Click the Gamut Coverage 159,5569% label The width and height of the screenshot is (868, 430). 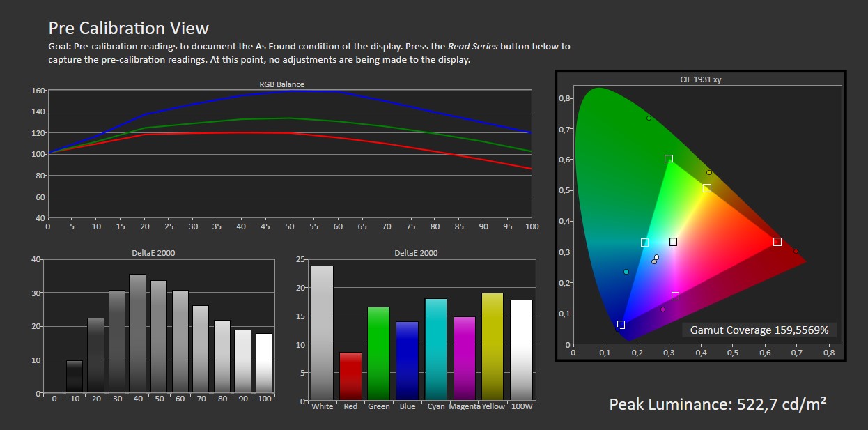(759, 330)
